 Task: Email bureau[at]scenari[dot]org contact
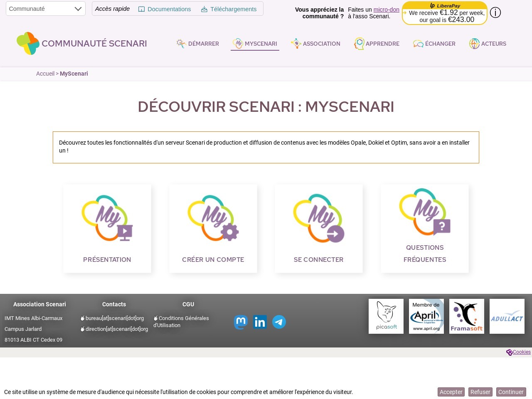[x=112, y=318]
